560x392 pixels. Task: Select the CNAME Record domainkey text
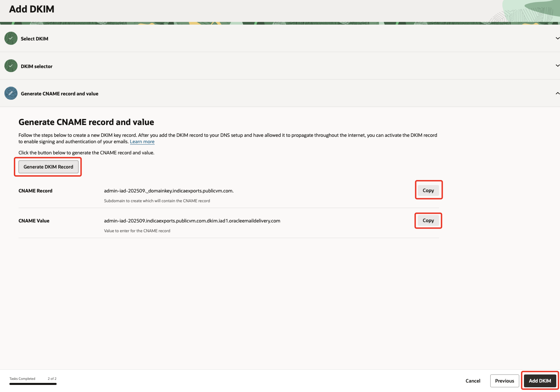pos(168,190)
